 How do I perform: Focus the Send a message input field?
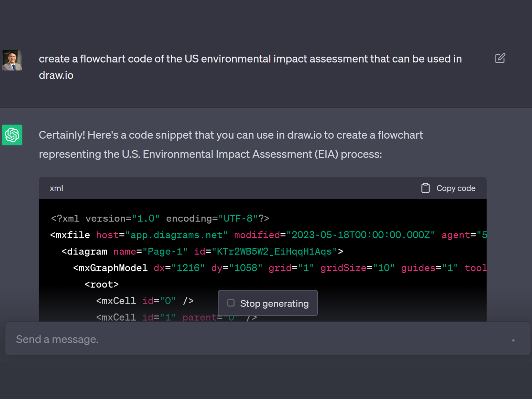pos(241,339)
